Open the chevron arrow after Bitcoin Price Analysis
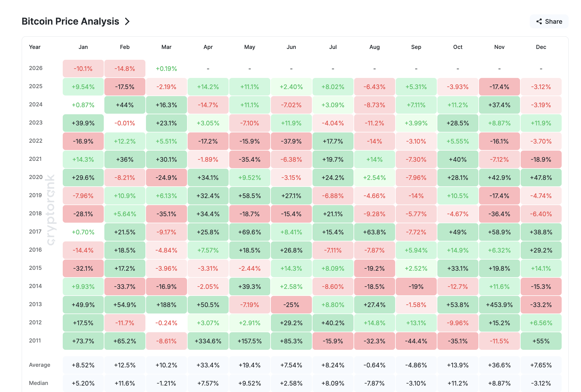The image size is (581, 392). click(127, 21)
